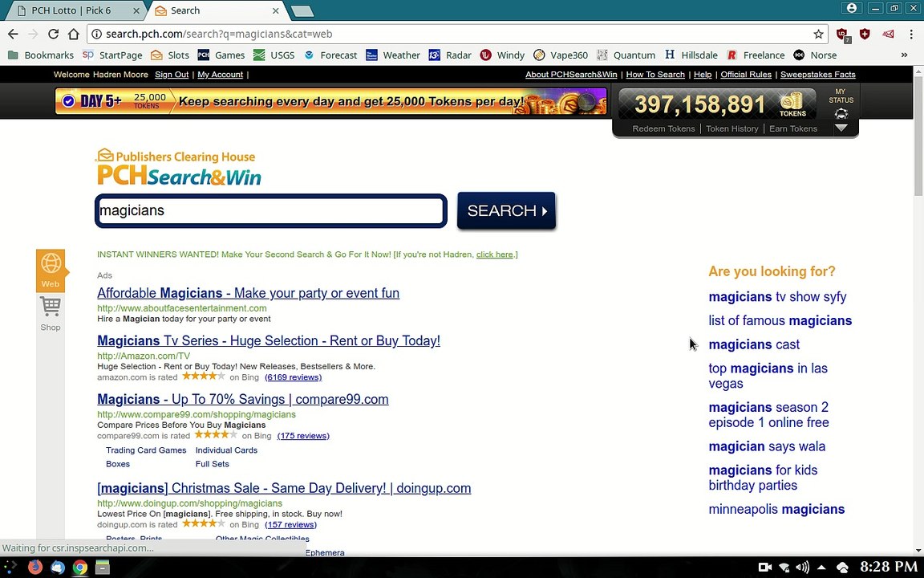
Task: Open the Radar bookmark
Action: coord(450,55)
